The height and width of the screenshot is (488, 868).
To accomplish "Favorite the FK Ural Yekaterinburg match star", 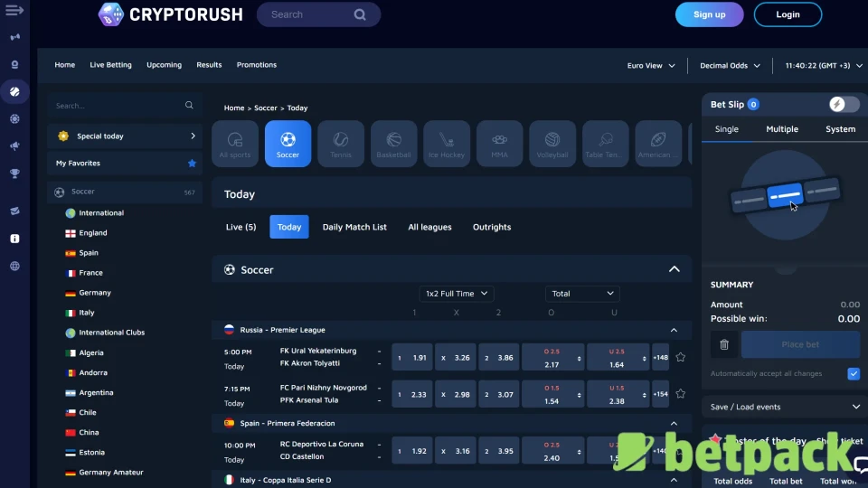I will coord(680,358).
